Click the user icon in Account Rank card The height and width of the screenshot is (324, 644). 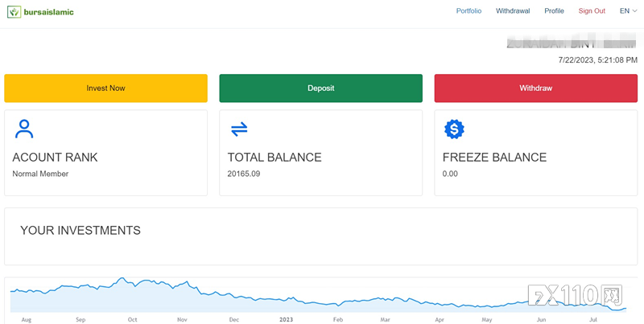click(25, 129)
